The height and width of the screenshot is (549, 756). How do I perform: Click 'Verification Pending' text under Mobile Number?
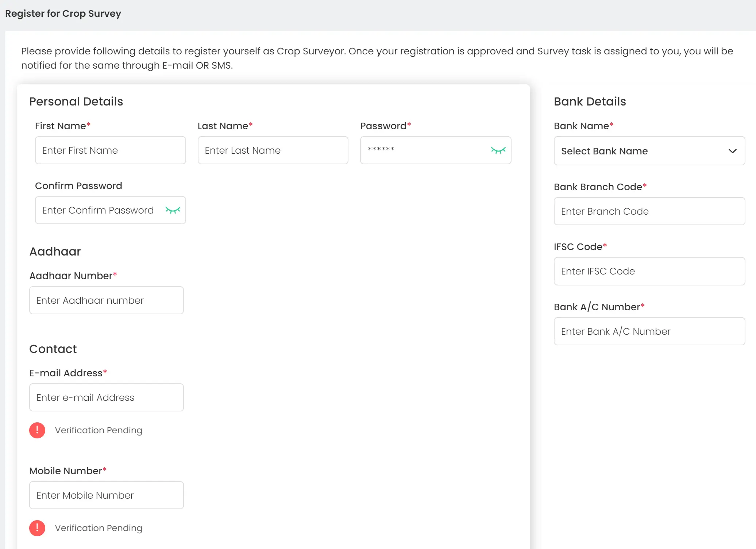coord(99,528)
